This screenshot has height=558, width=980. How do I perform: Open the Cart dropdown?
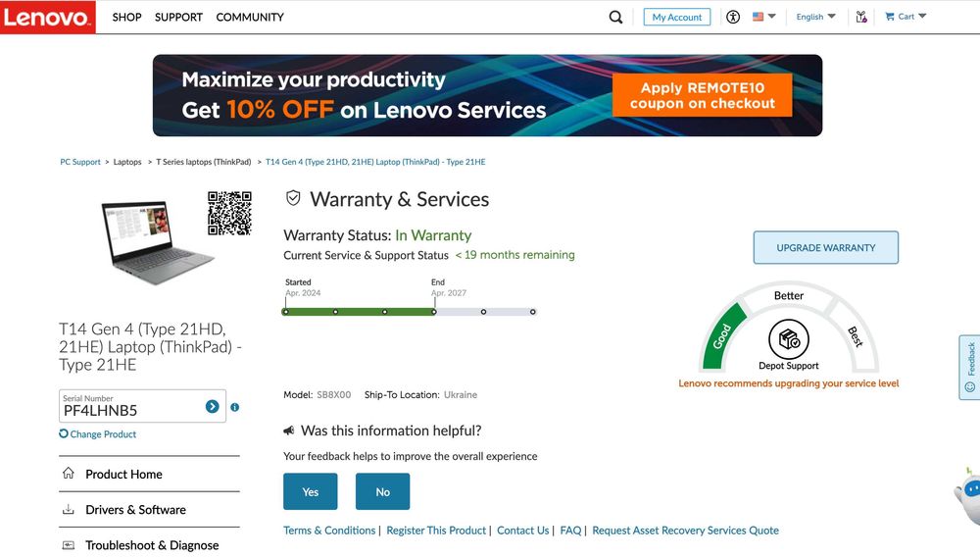905,17
